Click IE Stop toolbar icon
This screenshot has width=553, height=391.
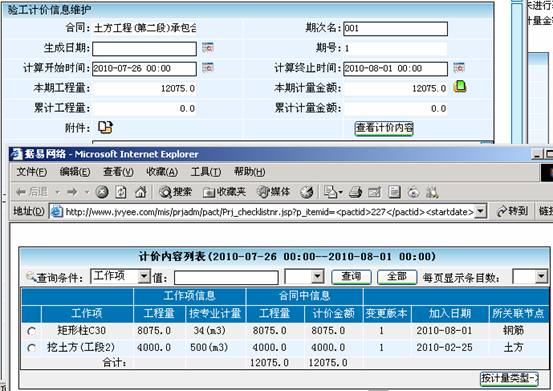point(102,192)
